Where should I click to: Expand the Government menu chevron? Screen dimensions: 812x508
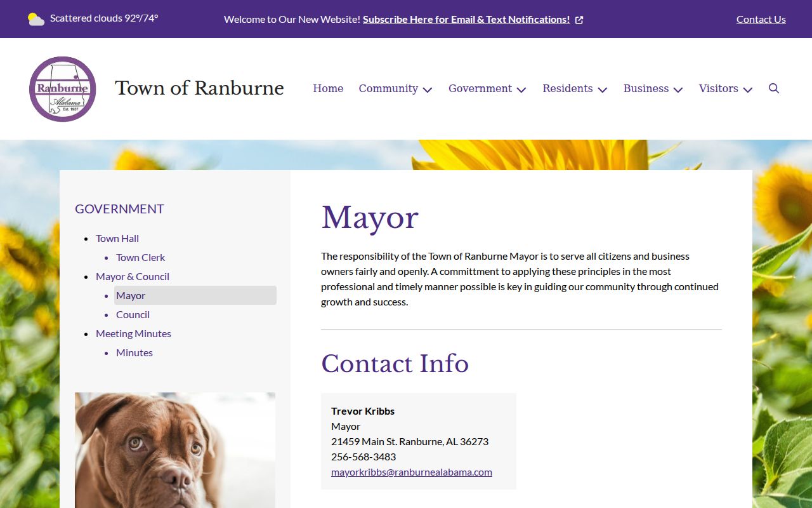(x=521, y=90)
